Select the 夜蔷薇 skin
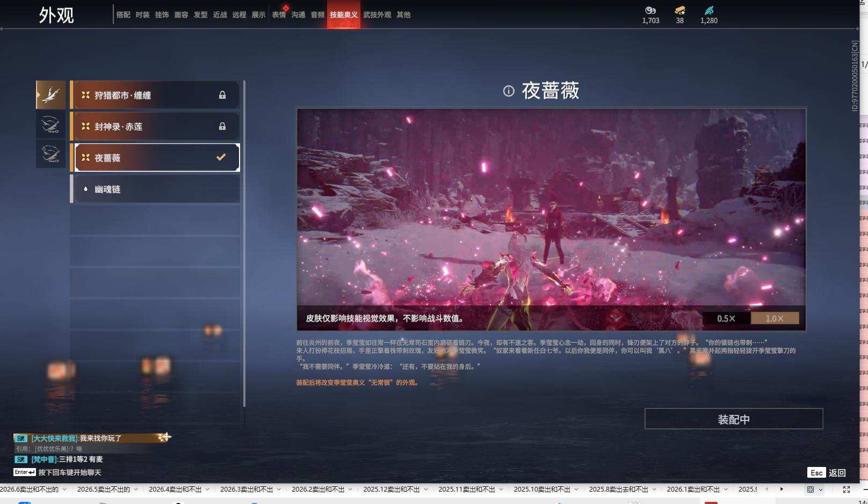 coord(155,157)
